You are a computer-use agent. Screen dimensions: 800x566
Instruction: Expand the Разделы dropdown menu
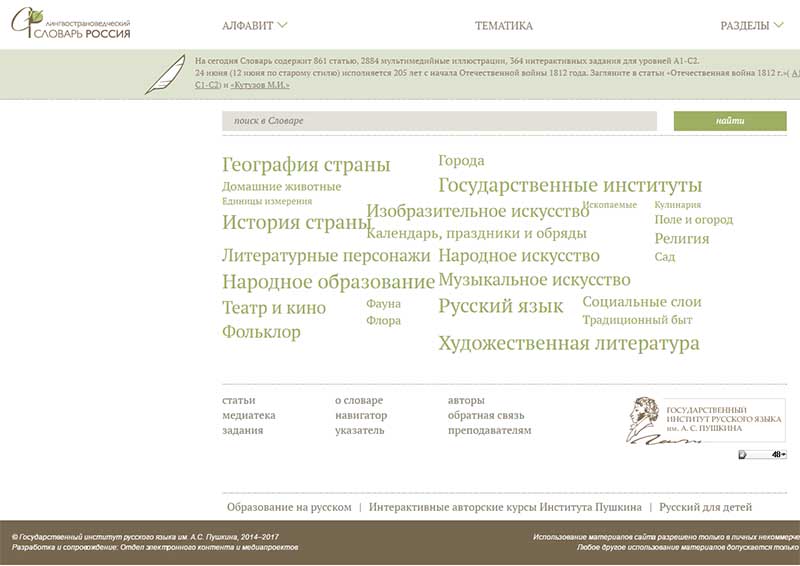tap(751, 26)
